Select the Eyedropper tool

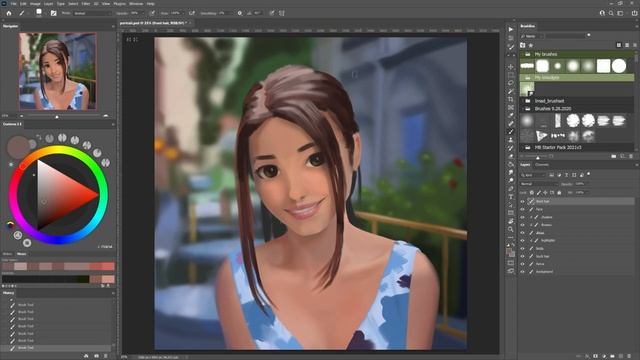tap(511, 116)
